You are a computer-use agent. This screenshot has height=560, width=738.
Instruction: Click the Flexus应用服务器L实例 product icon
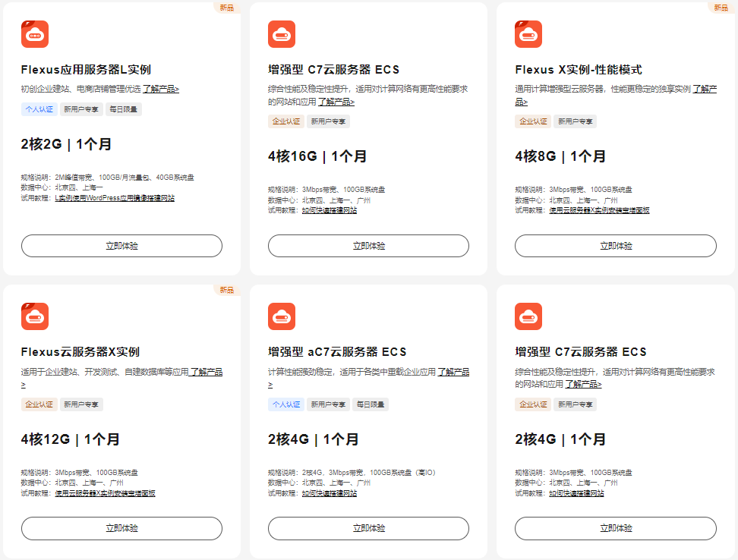pos(35,34)
